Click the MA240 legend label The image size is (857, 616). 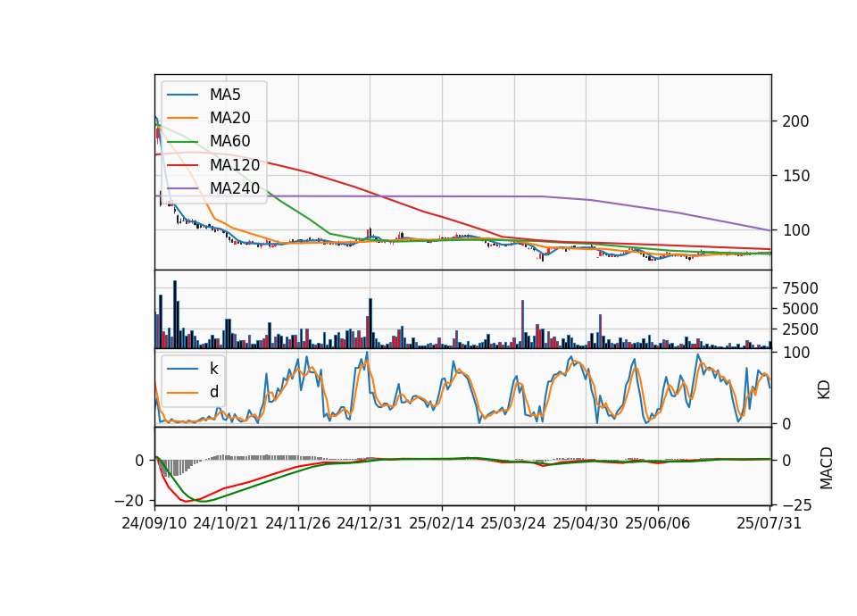235,188
